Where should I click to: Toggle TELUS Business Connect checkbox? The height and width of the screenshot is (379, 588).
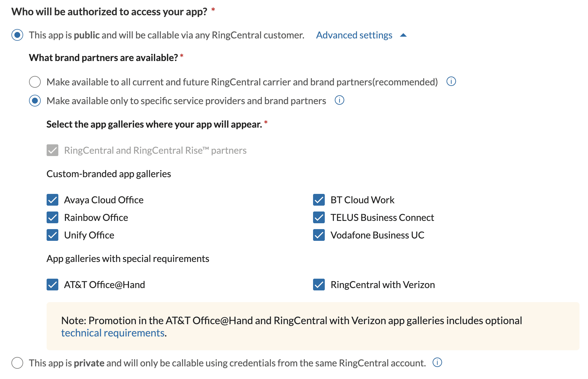(319, 217)
